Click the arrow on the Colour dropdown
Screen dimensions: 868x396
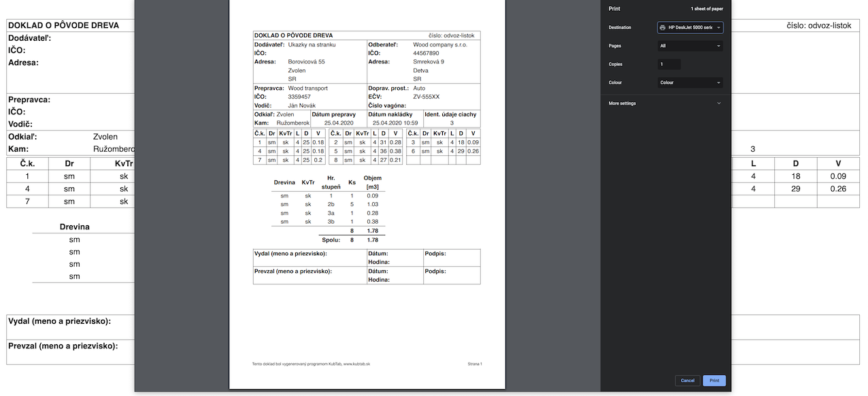coord(718,83)
